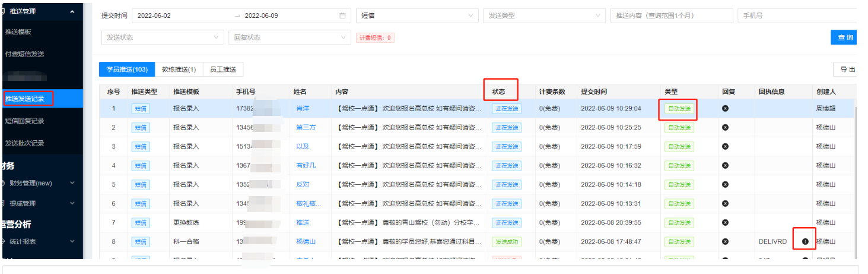Expand 财务管理(new) sidebar menu
This screenshot has width=868, height=274.
click(x=42, y=183)
